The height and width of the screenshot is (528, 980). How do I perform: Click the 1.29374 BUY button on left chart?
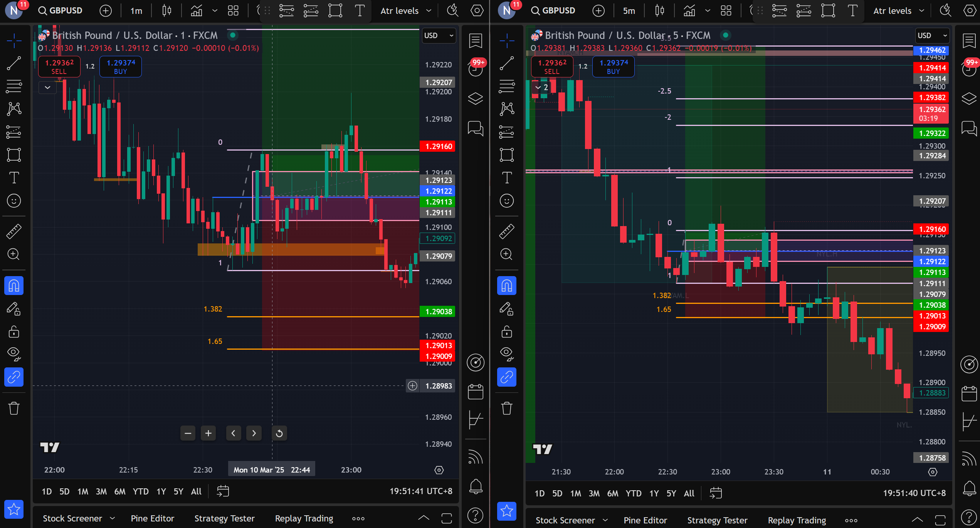(121, 67)
